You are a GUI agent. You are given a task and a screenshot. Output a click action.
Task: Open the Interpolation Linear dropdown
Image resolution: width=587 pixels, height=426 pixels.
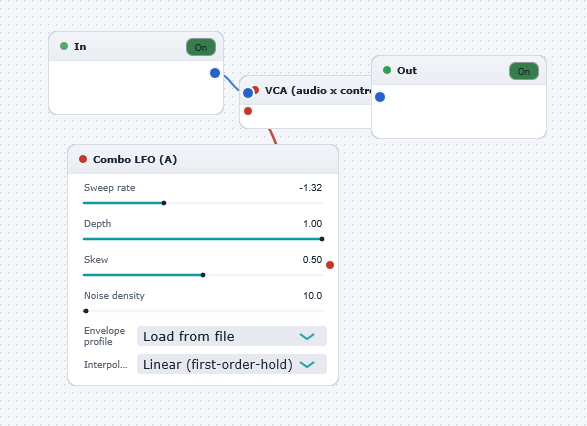coord(232,364)
